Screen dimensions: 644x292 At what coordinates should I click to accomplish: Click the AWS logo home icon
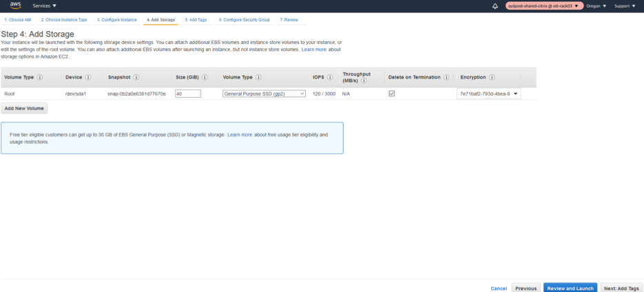click(16, 6)
